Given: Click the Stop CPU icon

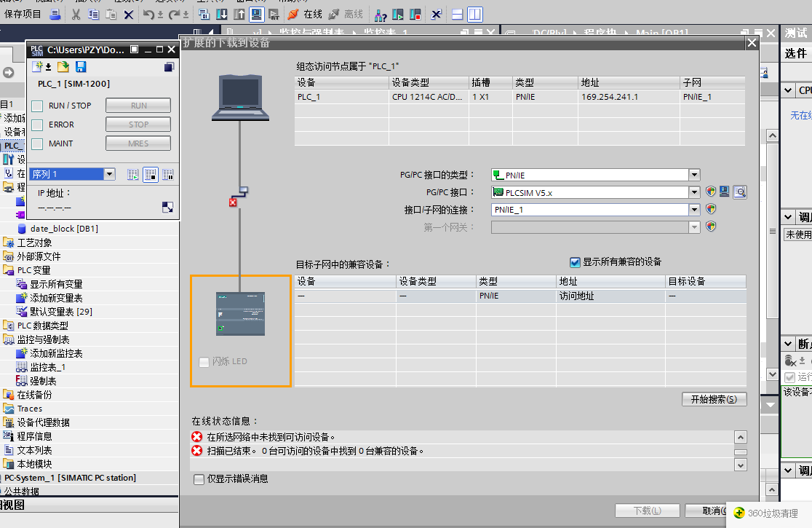Looking at the screenshot, I should click(x=415, y=15).
